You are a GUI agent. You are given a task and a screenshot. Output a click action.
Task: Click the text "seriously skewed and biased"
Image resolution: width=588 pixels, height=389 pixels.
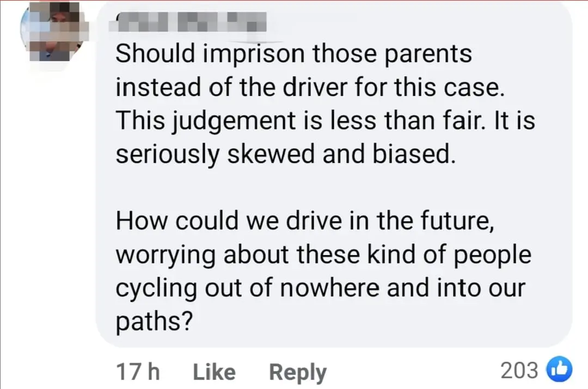click(284, 155)
